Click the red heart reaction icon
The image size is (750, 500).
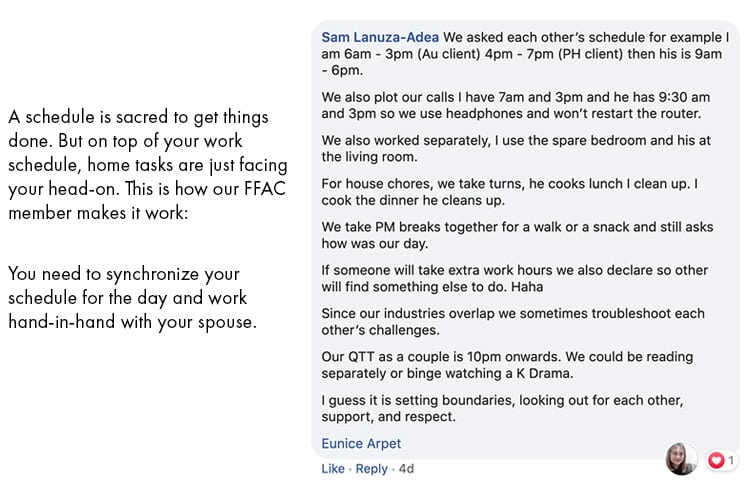pos(716,460)
